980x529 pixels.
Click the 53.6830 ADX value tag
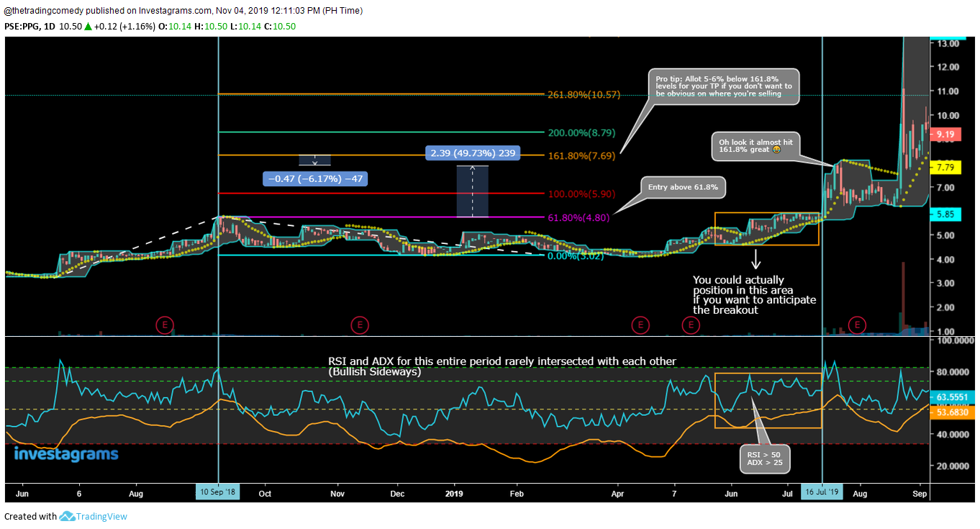point(952,412)
